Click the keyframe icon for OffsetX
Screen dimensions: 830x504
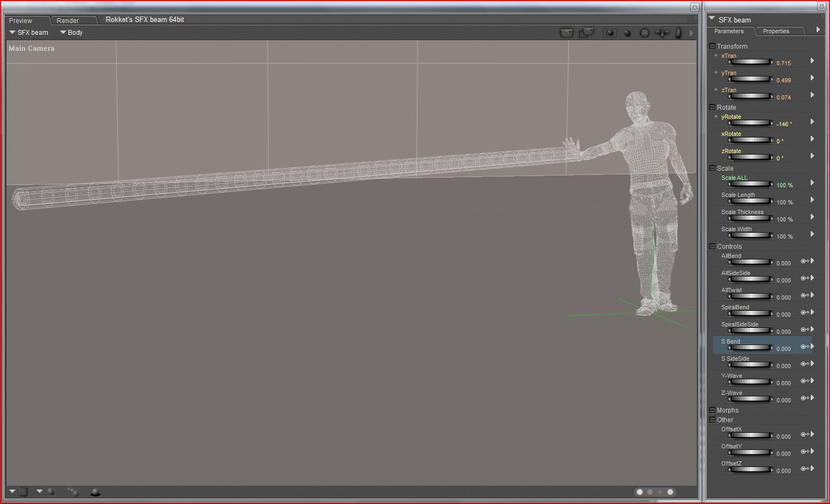[x=805, y=434]
